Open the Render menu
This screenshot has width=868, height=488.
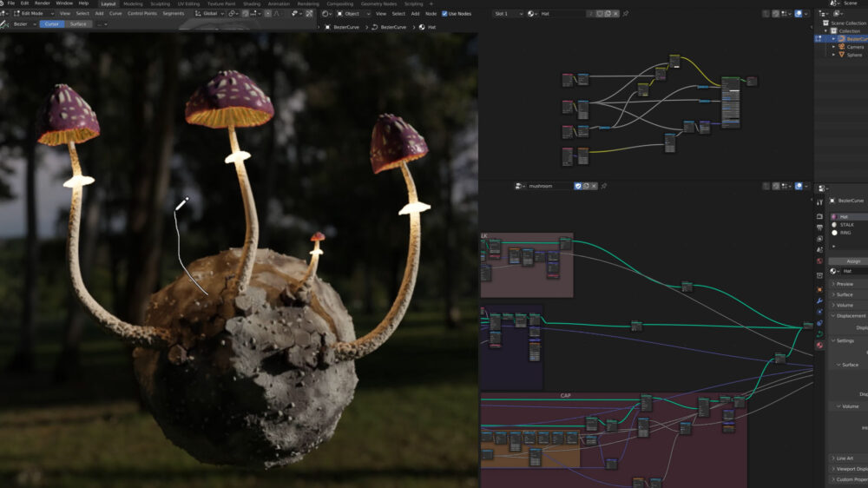click(x=42, y=3)
